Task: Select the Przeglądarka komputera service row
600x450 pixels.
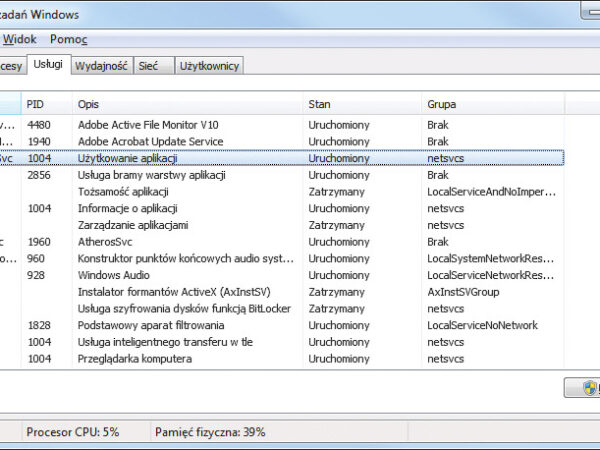Action: [135, 359]
